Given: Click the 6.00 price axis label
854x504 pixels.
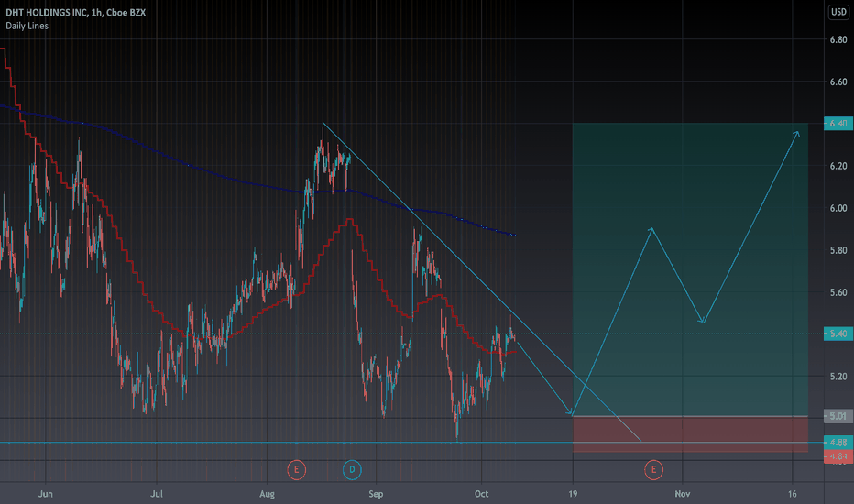Looking at the screenshot, I should (x=838, y=208).
